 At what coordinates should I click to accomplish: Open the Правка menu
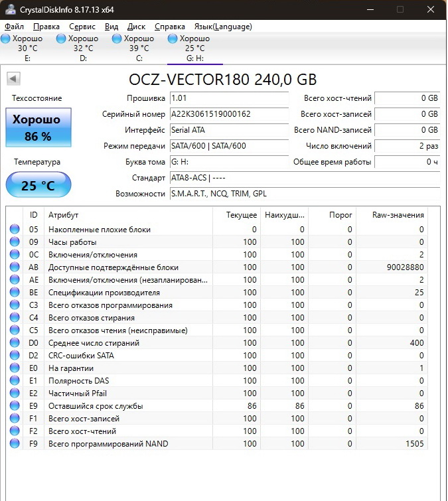coord(46,27)
